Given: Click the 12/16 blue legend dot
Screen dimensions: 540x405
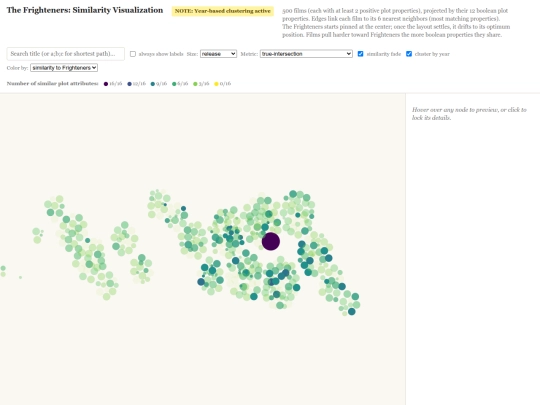Looking at the screenshot, I should pos(129,84).
